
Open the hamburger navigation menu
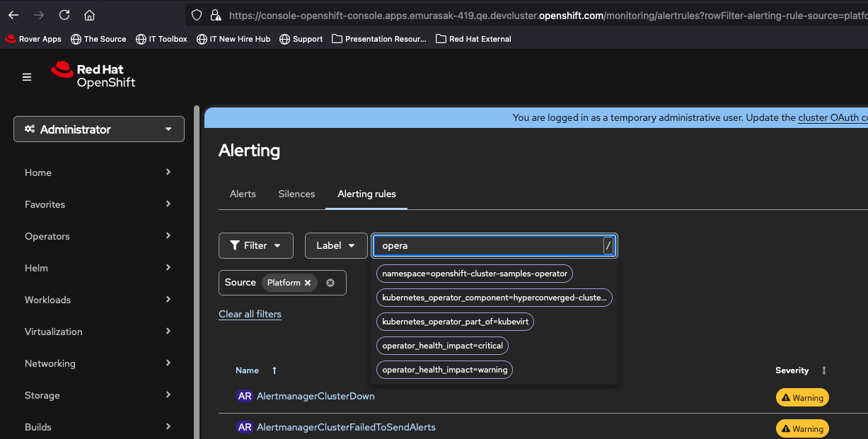(27, 77)
